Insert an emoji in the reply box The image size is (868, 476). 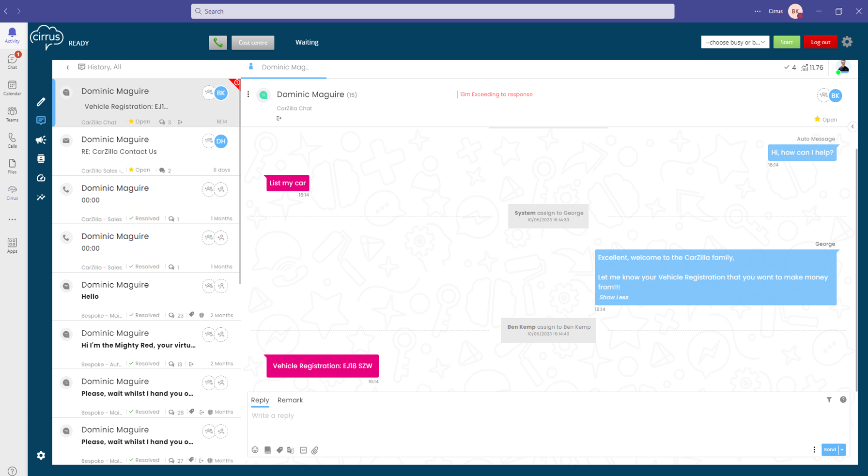pos(255,450)
